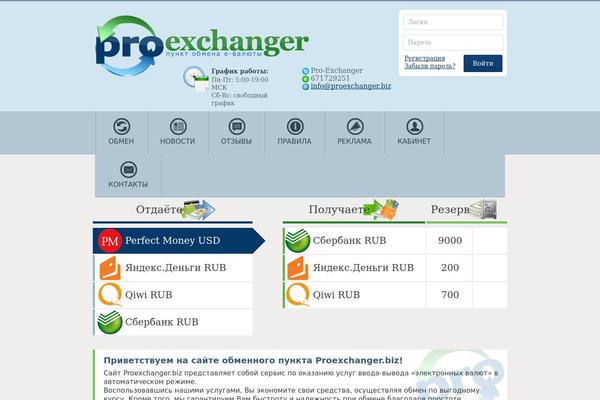The width and height of the screenshot is (600, 400).
Task: Select Сбербанк RUB to receive
Action: point(354,240)
